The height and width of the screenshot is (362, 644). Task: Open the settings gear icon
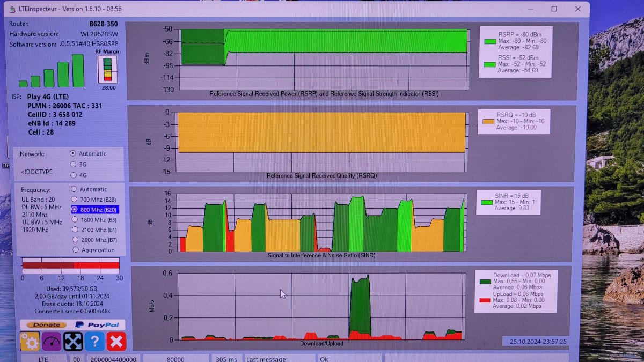click(30, 342)
